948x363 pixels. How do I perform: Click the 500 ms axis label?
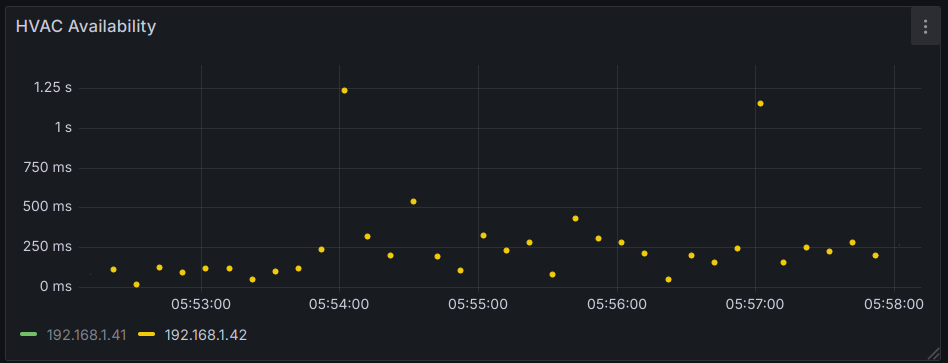48,207
